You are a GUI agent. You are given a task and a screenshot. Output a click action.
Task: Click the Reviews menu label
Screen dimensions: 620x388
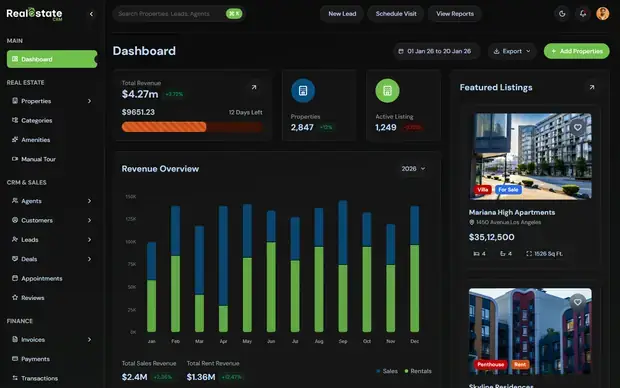(x=33, y=298)
